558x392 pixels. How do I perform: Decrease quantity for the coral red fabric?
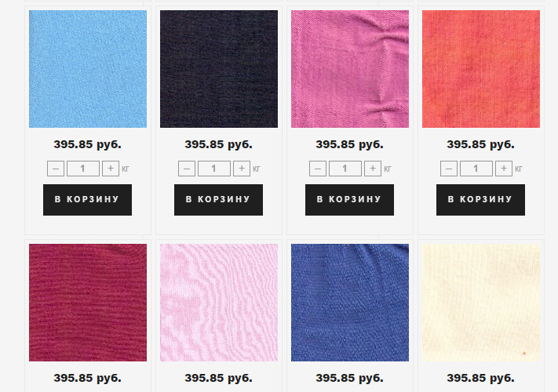point(448,169)
